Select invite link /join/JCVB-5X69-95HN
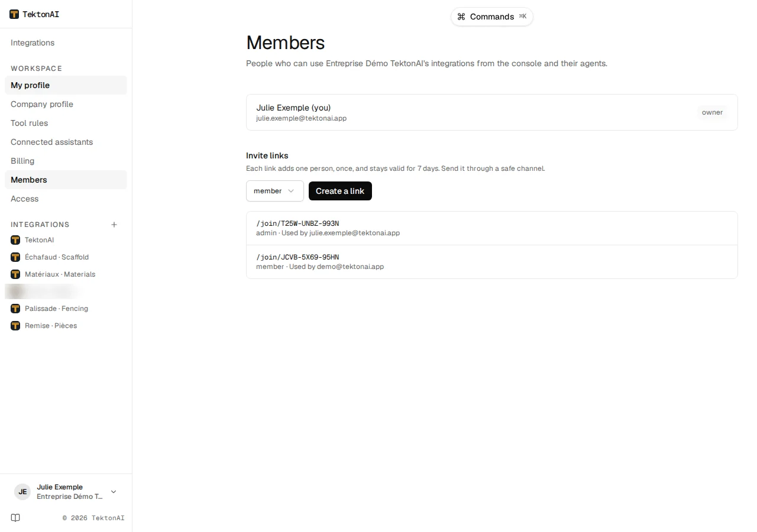The image size is (757, 532). pos(297,257)
